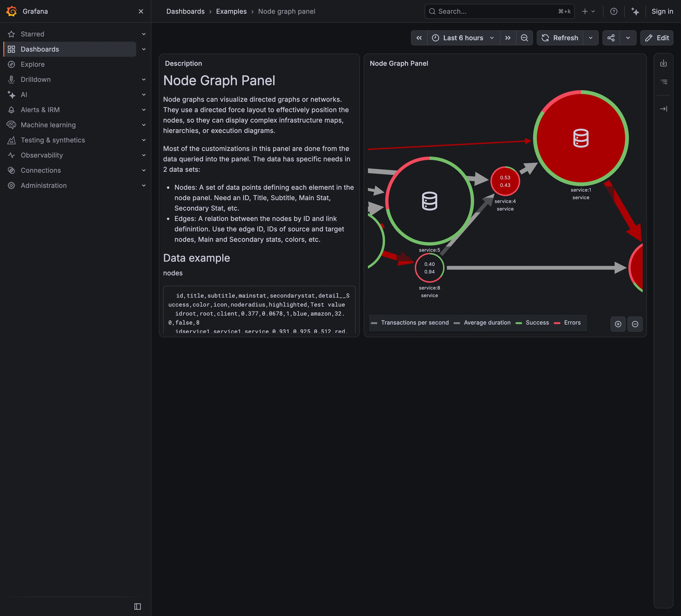Open Starred section in sidebar
Viewport: 681px width, 616px height.
[32, 34]
